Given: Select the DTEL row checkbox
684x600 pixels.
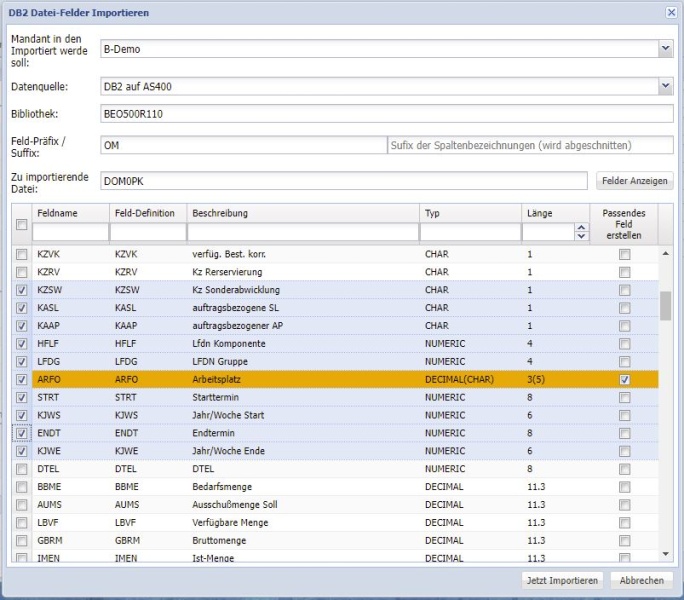Looking at the screenshot, I should pos(22,468).
